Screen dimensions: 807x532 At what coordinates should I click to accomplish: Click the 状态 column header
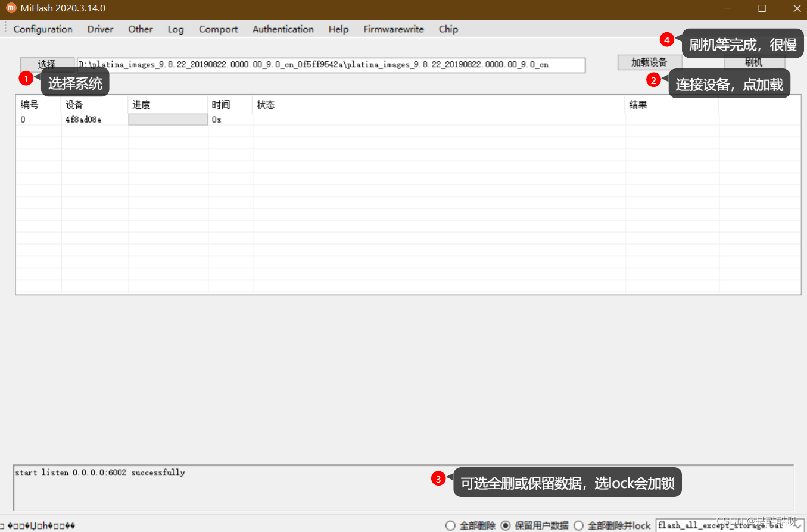(x=439, y=105)
